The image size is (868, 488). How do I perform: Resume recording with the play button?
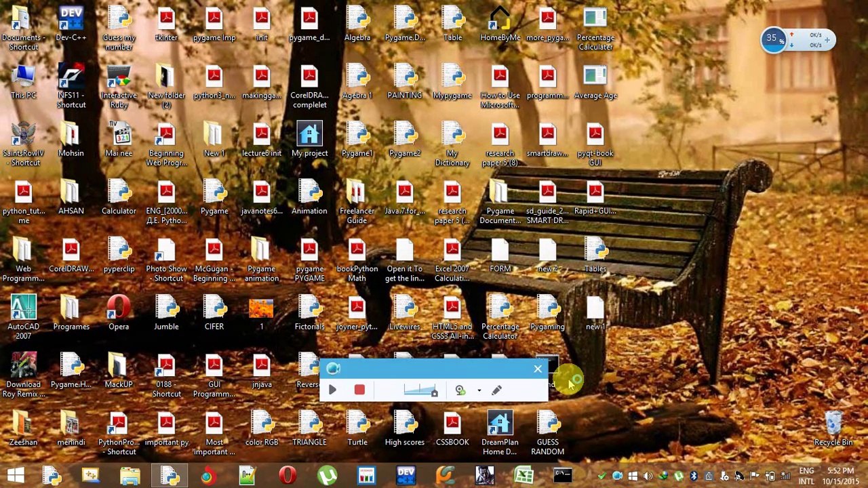click(332, 390)
